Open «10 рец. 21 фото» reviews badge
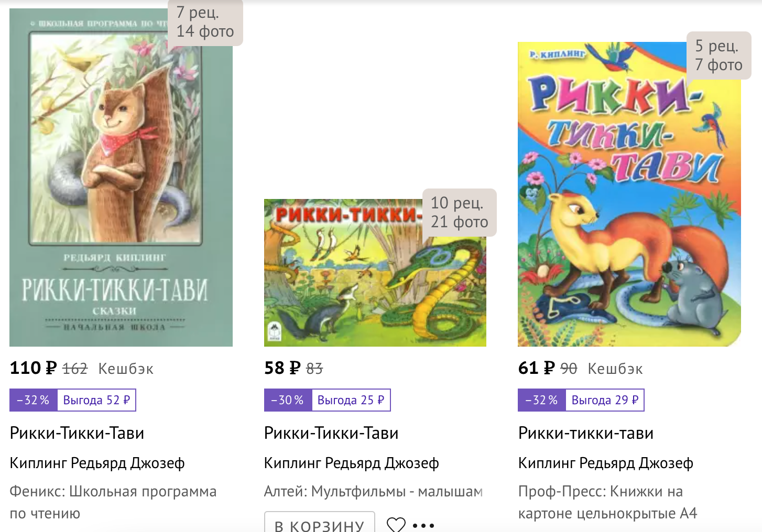The height and width of the screenshot is (532, 762). [x=459, y=213]
